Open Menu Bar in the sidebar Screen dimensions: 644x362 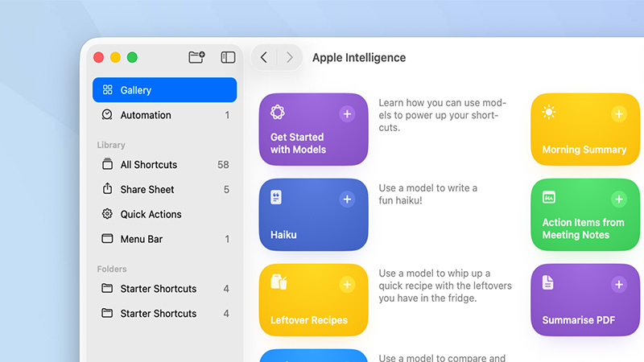pyautogui.click(x=165, y=239)
